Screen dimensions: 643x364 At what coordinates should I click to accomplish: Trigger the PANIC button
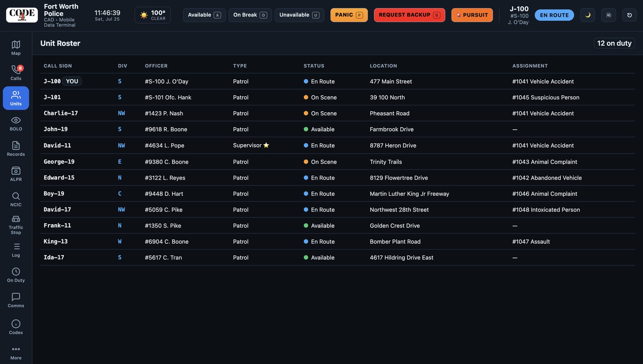349,15
